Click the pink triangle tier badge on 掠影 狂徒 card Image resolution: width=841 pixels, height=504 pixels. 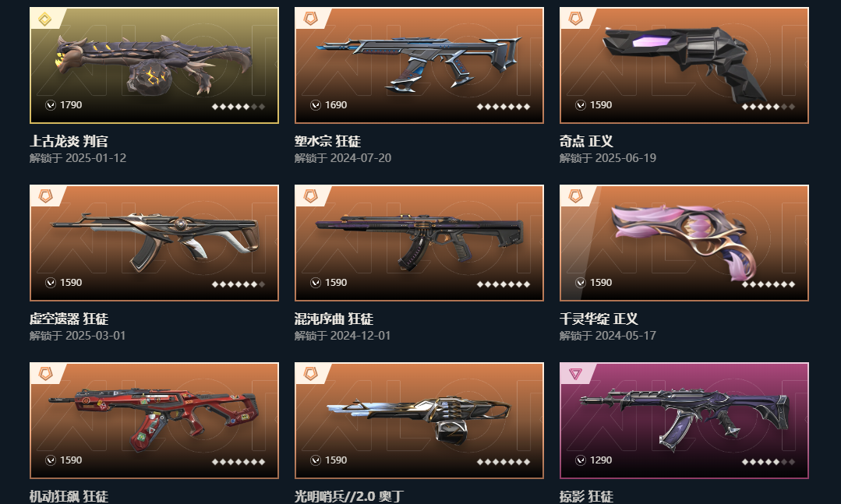(x=575, y=374)
